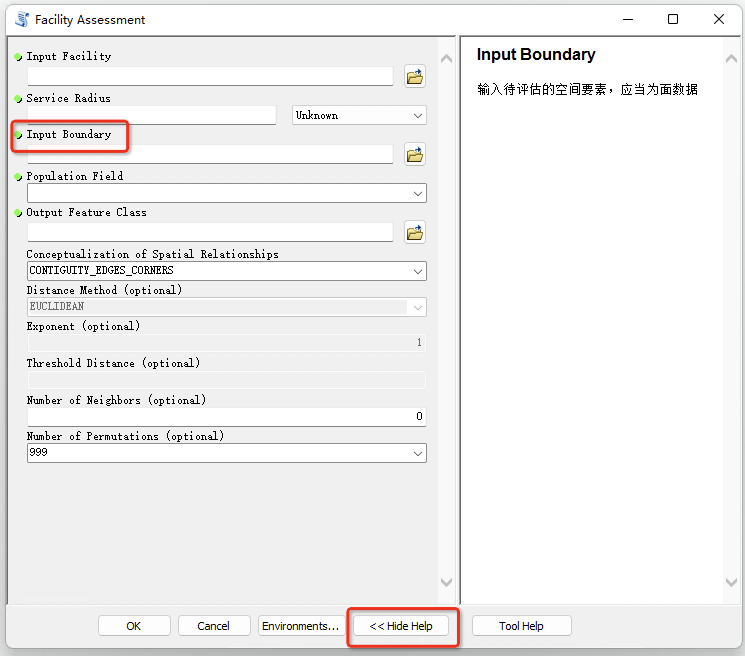The image size is (745, 656).
Task: Click parameter panel scroll down arrow
Action: (446, 582)
